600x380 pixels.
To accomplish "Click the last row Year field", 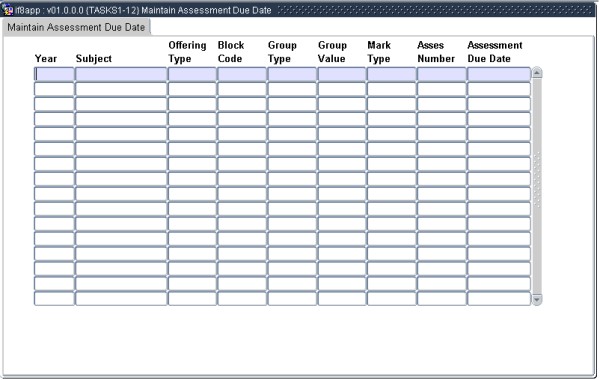I will click(54, 298).
